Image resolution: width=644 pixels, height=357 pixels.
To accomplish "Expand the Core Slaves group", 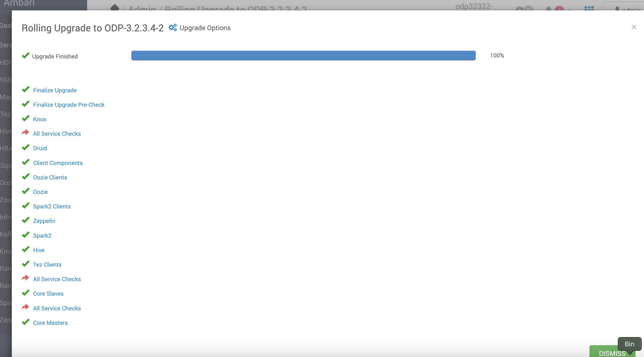I will click(x=48, y=294).
